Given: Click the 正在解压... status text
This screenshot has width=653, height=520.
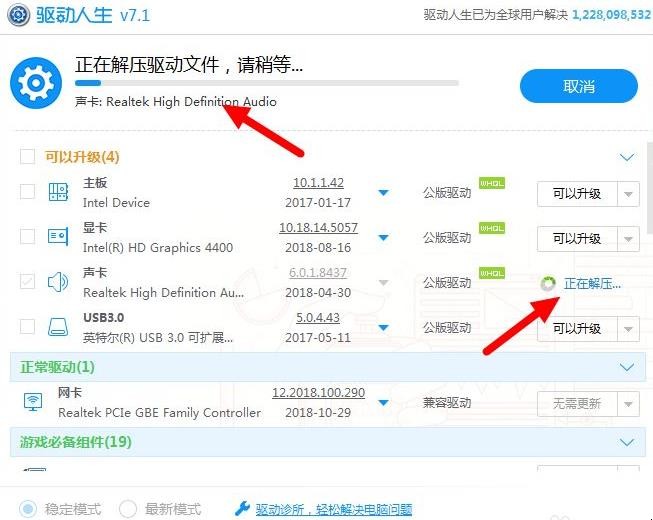Looking at the screenshot, I should [592, 284].
